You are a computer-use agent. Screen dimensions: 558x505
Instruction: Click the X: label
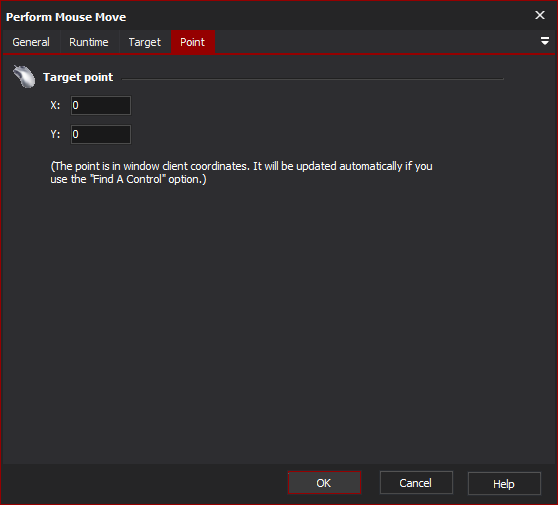point(55,105)
